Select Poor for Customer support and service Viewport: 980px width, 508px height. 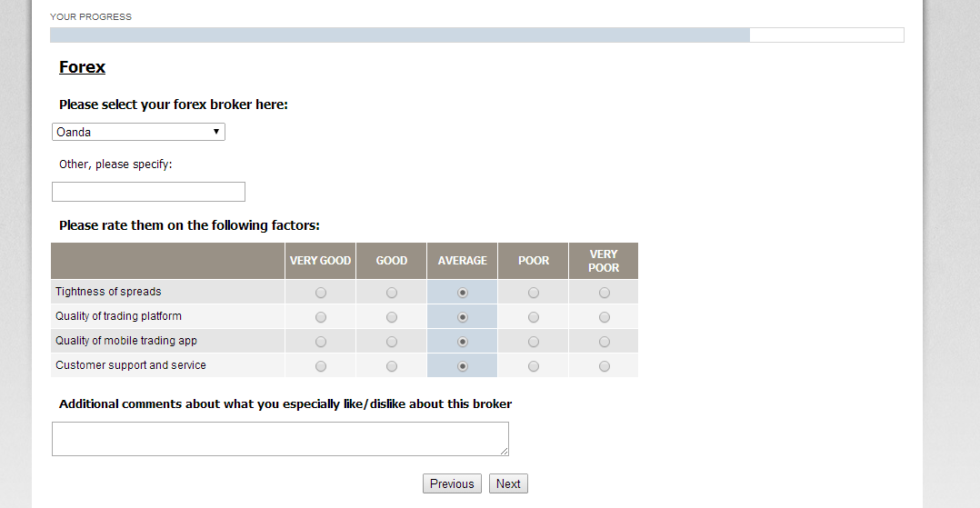pyautogui.click(x=534, y=366)
